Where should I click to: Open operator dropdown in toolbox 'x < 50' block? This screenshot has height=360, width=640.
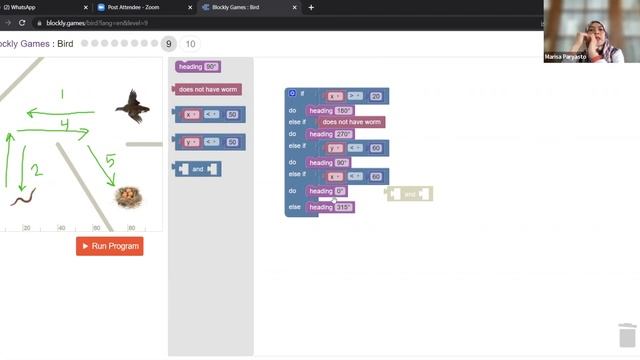(211, 115)
